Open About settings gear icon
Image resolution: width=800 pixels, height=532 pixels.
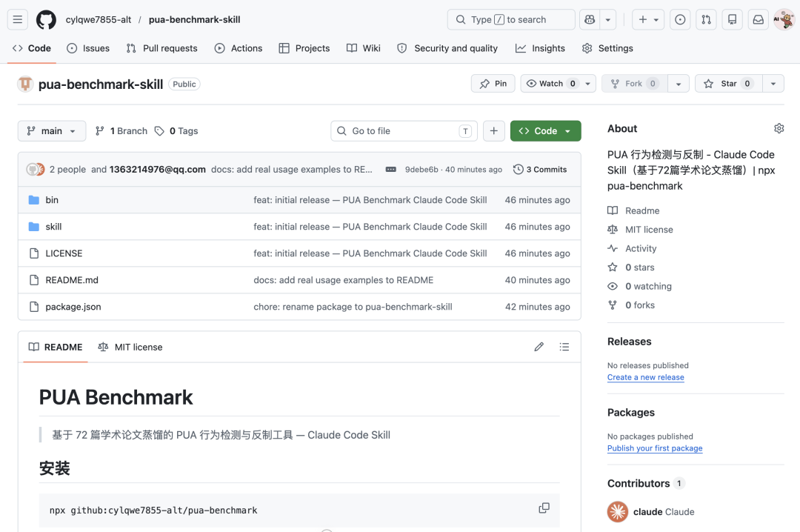779,129
